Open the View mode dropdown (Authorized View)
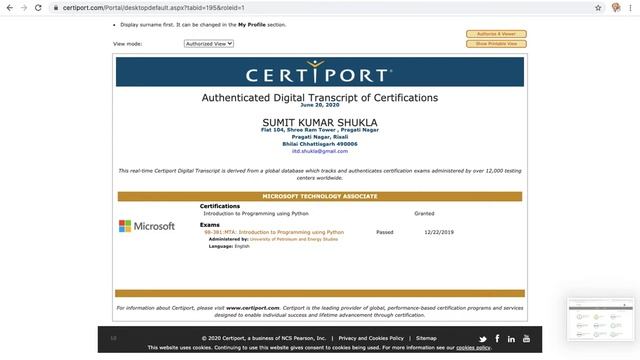 [209, 44]
